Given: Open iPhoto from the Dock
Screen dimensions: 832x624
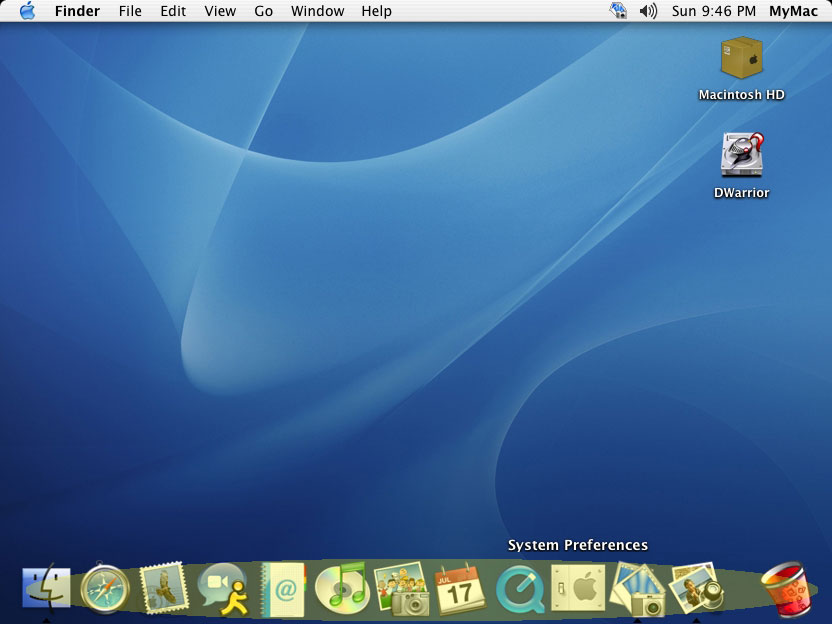Looking at the screenshot, I should pyautogui.click(x=401, y=588).
